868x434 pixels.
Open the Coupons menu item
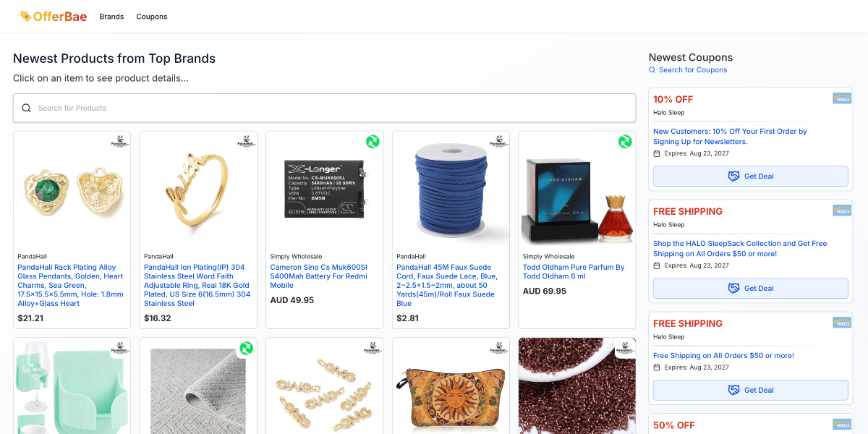click(x=152, y=17)
